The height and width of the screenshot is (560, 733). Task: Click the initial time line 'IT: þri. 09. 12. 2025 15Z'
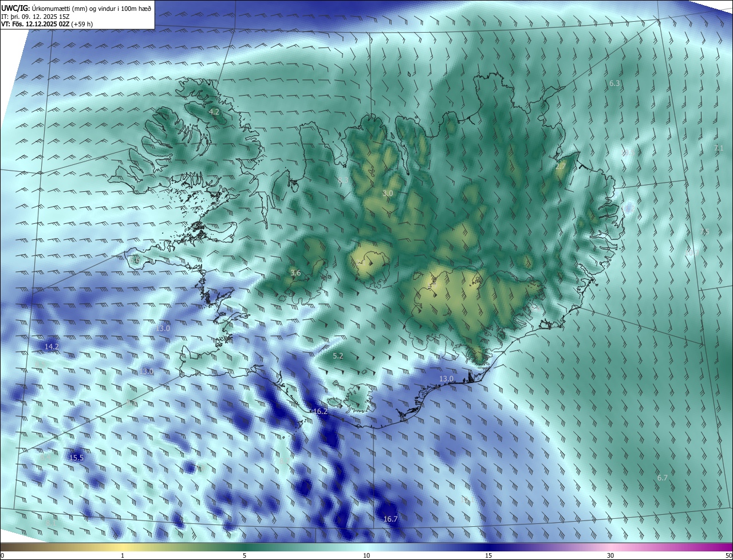[34, 17]
